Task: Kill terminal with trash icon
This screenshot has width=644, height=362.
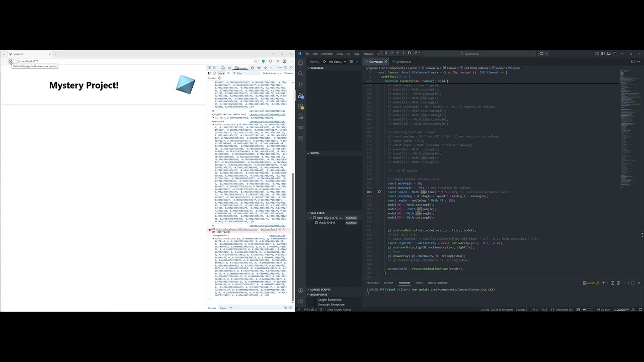Action: coord(618,283)
